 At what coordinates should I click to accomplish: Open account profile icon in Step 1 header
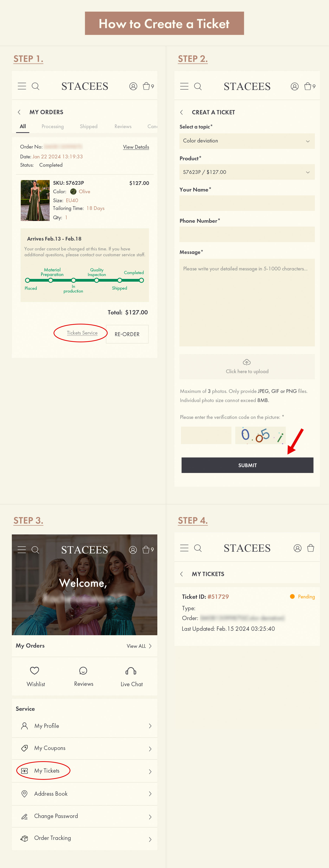(x=133, y=86)
